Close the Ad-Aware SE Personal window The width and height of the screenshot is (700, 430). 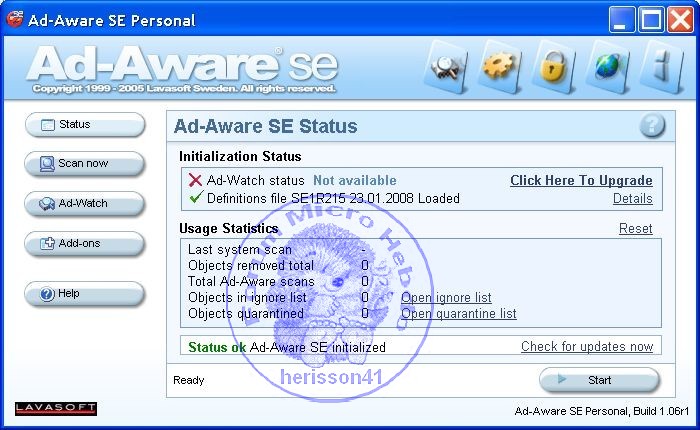pyautogui.click(x=680, y=20)
